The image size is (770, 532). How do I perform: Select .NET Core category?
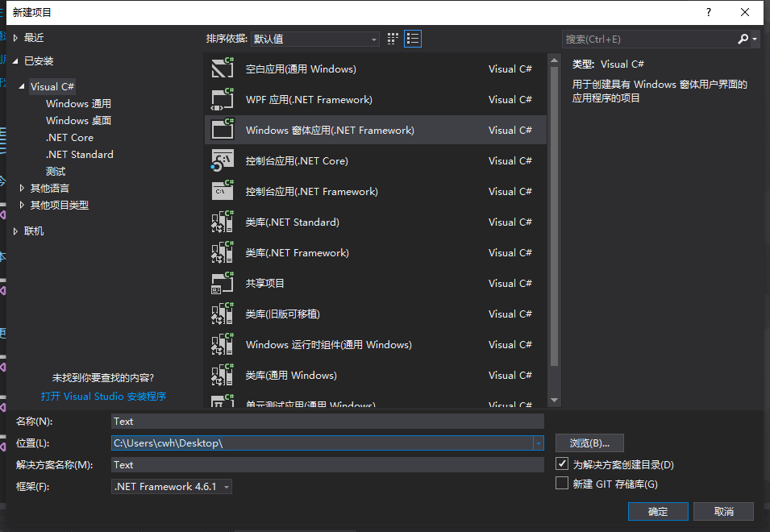point(69,137)
